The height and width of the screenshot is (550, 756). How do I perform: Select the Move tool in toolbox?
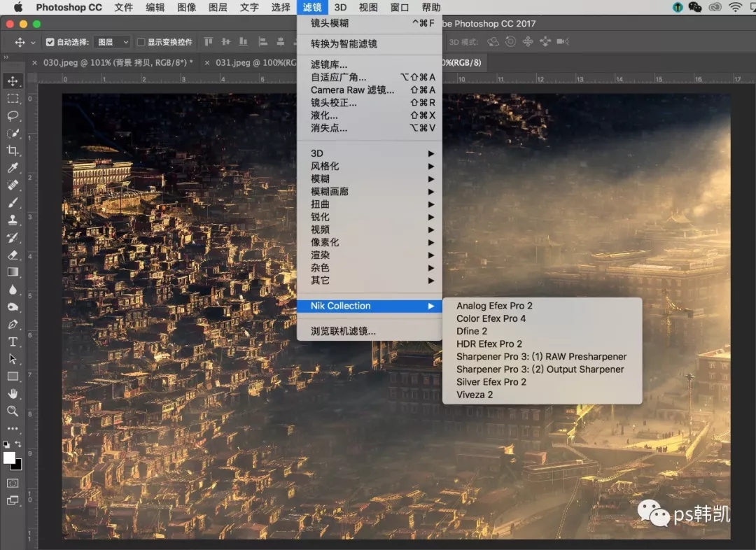tap(13, 81)
